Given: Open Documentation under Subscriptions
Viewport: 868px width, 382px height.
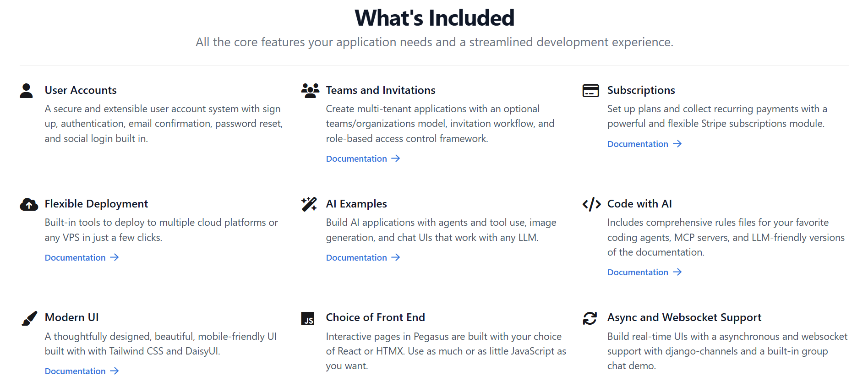Looking at the screenshot, I should point(638,144).
